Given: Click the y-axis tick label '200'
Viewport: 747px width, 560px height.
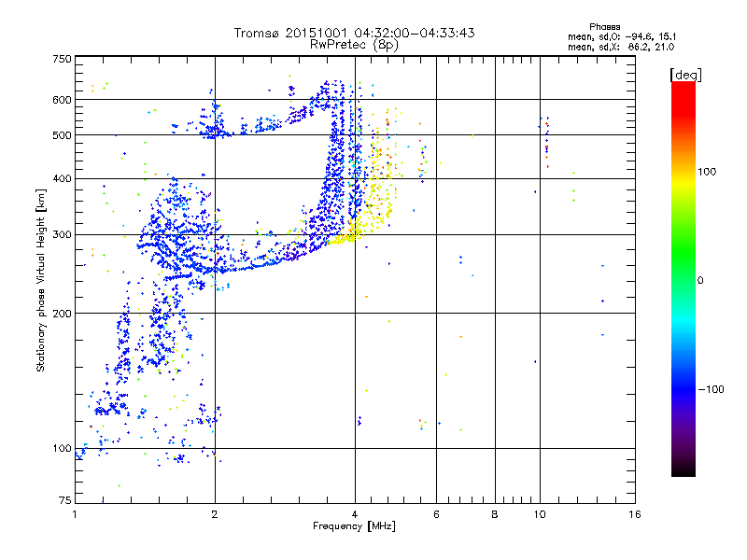Looking at the screenshot, I should 62,314.
